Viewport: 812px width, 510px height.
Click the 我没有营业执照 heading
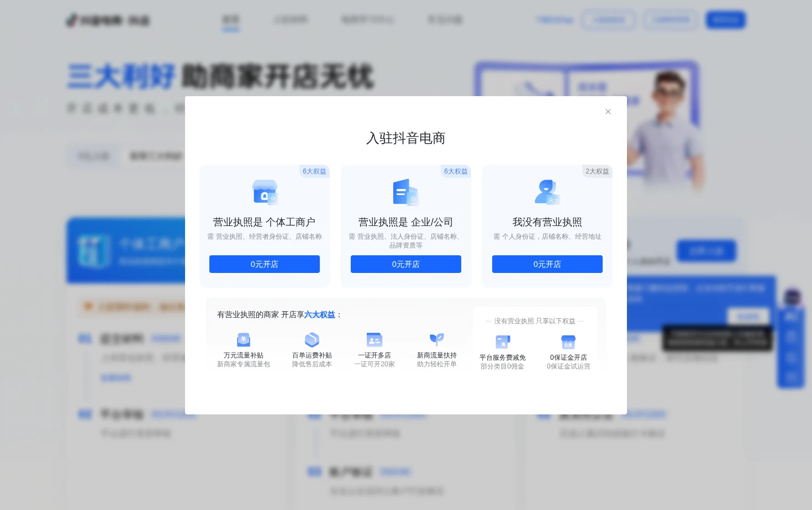(547, 222)
